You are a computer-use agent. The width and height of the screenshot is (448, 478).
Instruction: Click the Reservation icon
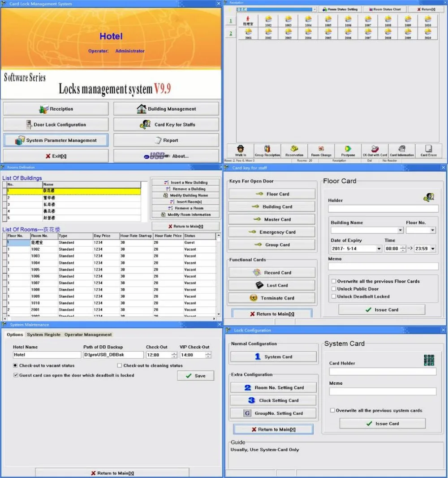(294, 150)
